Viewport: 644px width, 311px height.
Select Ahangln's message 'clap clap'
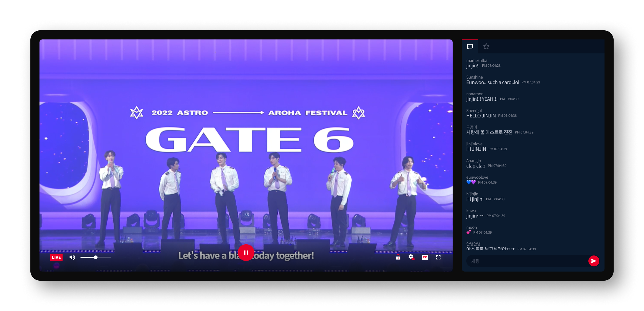tap(476, 166)
